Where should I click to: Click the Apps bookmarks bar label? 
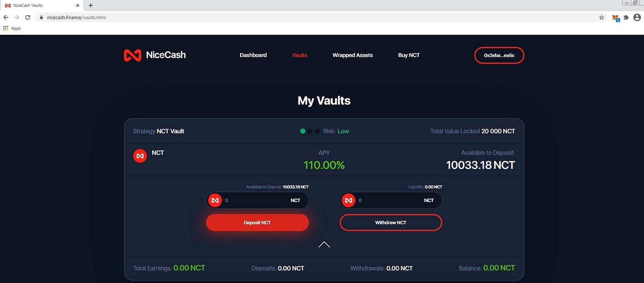click(16, 28)
